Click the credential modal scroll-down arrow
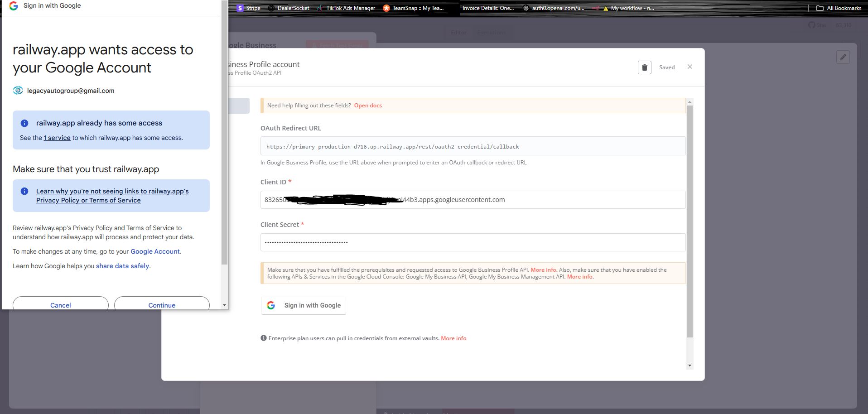Viewport: 868px width, 414px height. coord(690,366)
